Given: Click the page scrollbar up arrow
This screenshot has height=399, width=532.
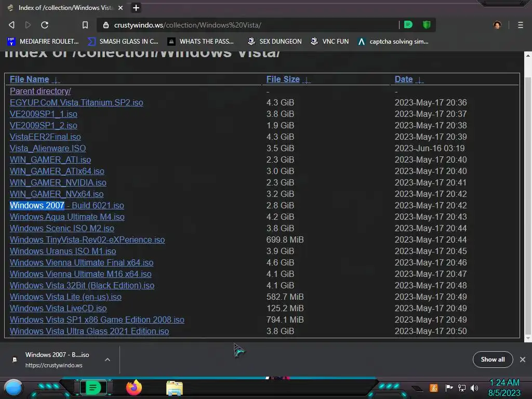Looking at the screenshot, I should [528, 56].
